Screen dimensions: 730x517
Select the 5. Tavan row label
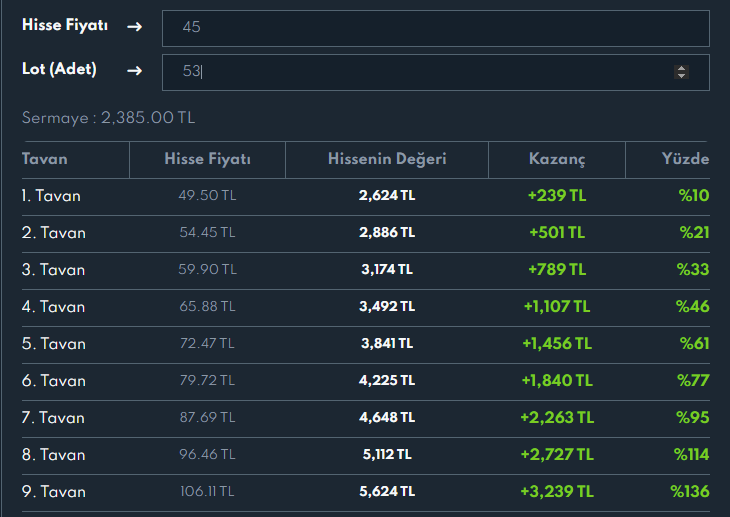click(x=54, y=344)
